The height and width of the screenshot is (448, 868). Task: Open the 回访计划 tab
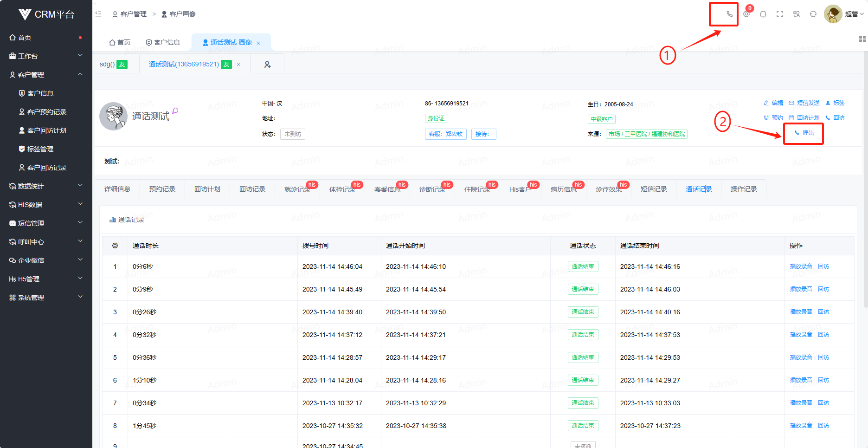(207, 189)
